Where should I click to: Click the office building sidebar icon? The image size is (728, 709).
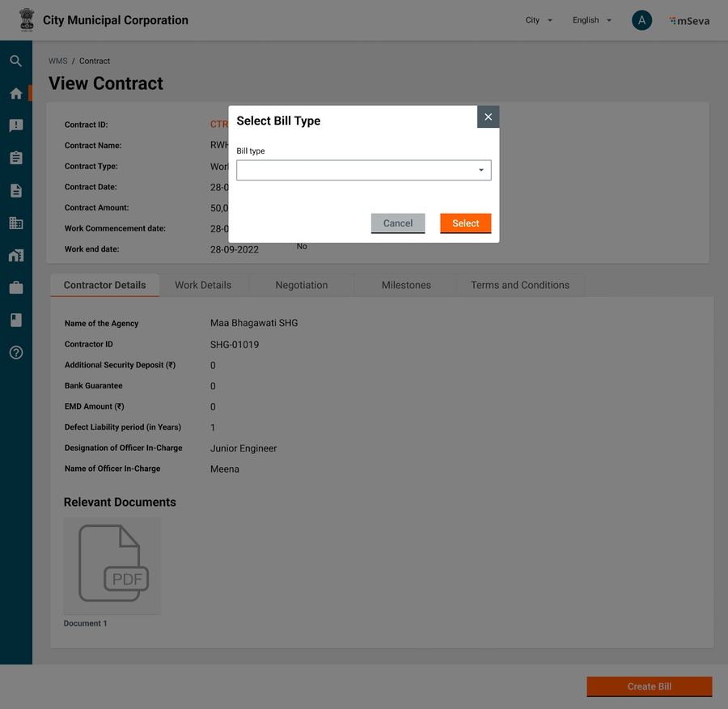[15, 223]
